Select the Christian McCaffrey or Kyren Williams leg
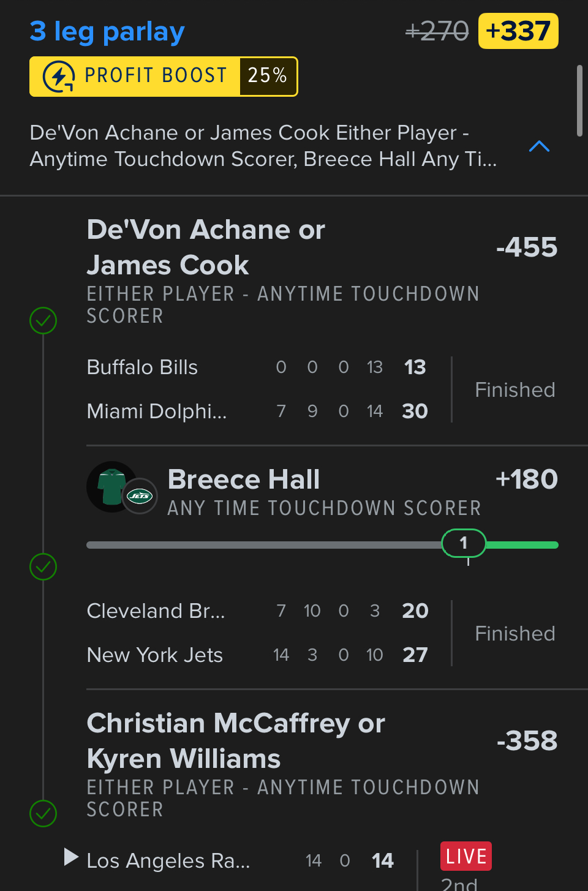 (x=236, y=741)
